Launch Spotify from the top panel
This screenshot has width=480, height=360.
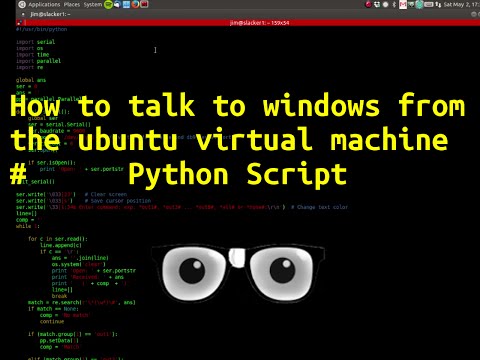coord(108,4)
